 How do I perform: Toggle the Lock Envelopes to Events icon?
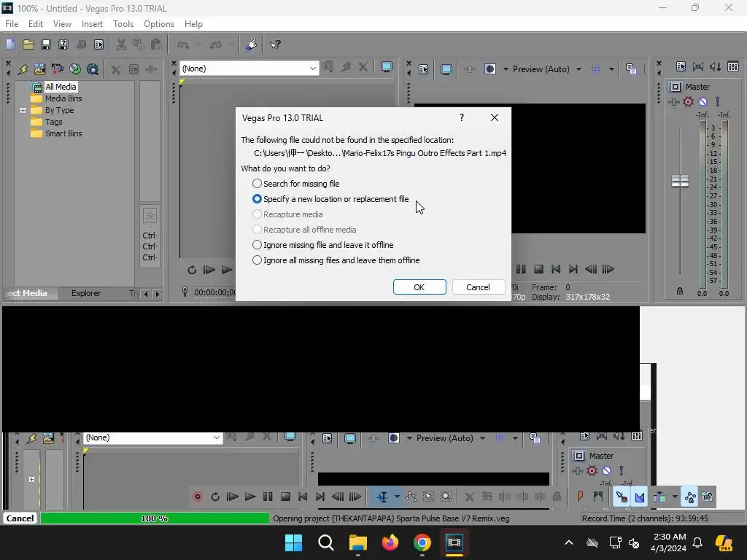coord(689,497)
